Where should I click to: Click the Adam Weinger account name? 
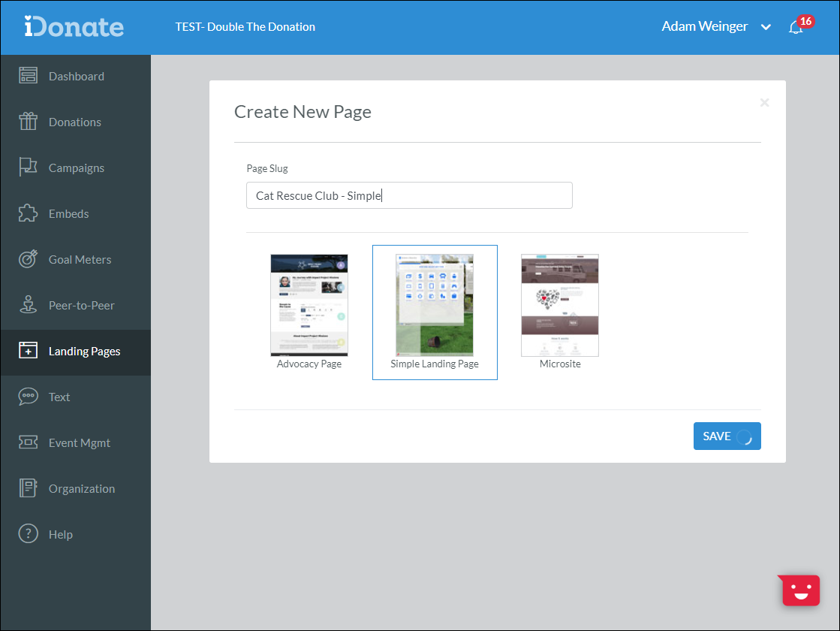point(704,26)
